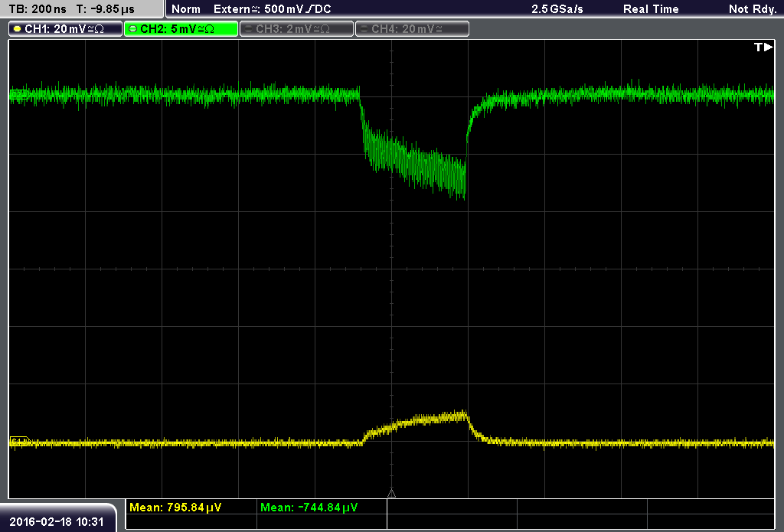This screenshot has width=784, height=532.
Task: Click the Not Rdy. status indicator
Action: tap(753, 9)
